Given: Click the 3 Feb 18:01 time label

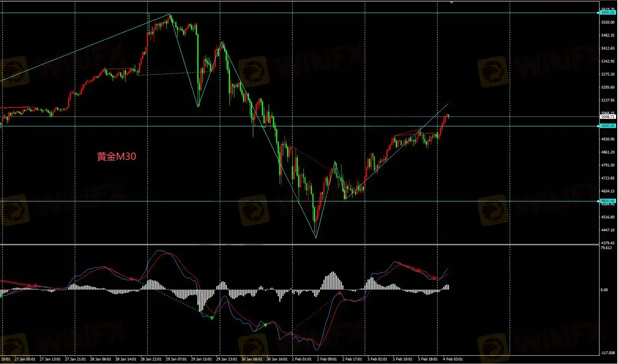Looking at the screenshot, I should point(427,359).
